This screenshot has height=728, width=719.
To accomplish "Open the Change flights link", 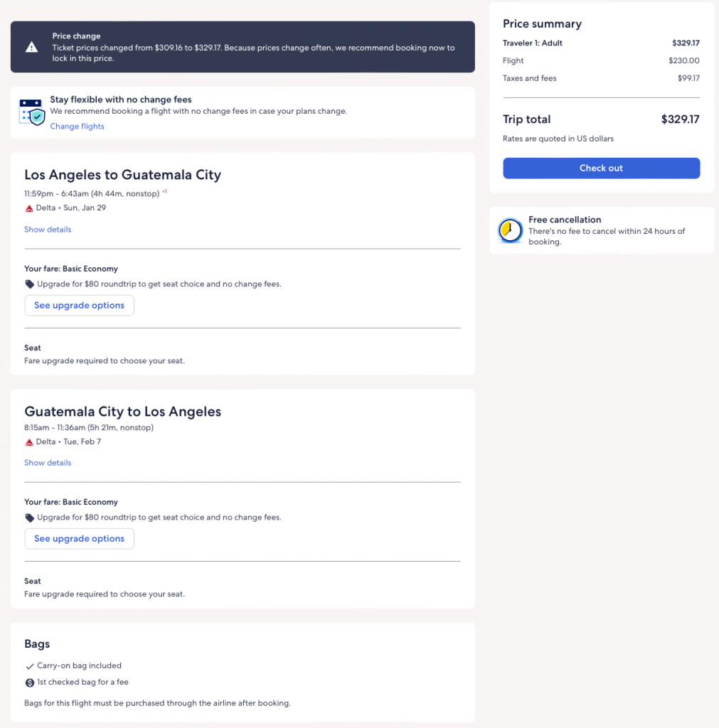I will click(x=77, y=127).
